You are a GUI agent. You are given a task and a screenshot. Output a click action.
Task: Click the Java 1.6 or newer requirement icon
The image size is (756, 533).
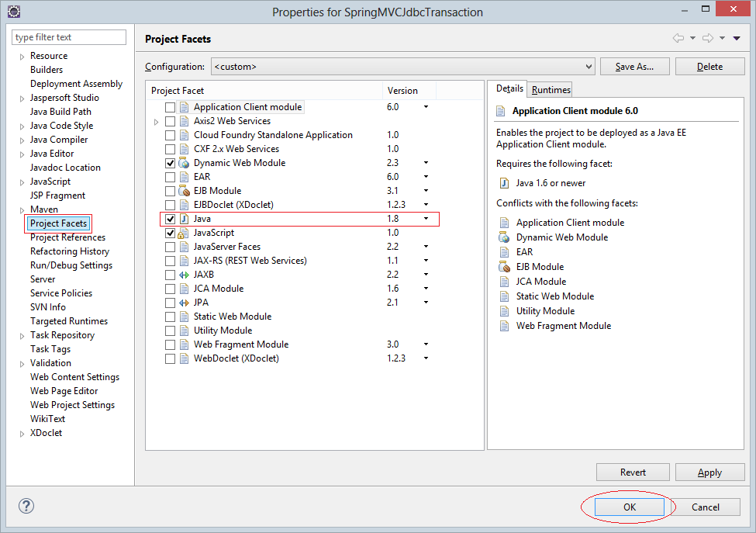tap(504, 183)
